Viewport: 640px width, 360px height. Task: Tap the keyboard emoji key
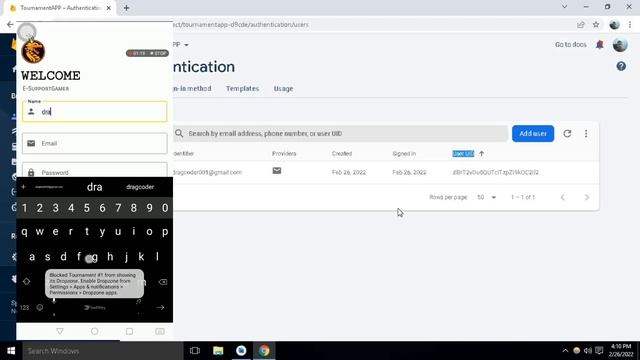coord(40,307)
